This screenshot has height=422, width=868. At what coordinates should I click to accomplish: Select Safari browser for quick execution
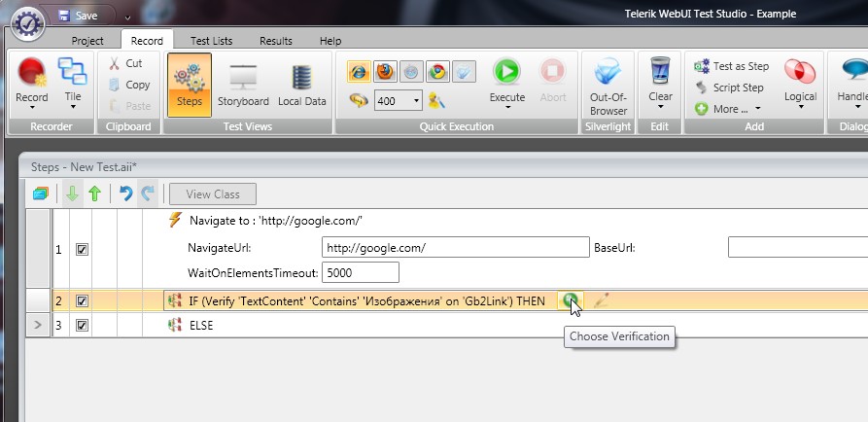tap(411, 72)
